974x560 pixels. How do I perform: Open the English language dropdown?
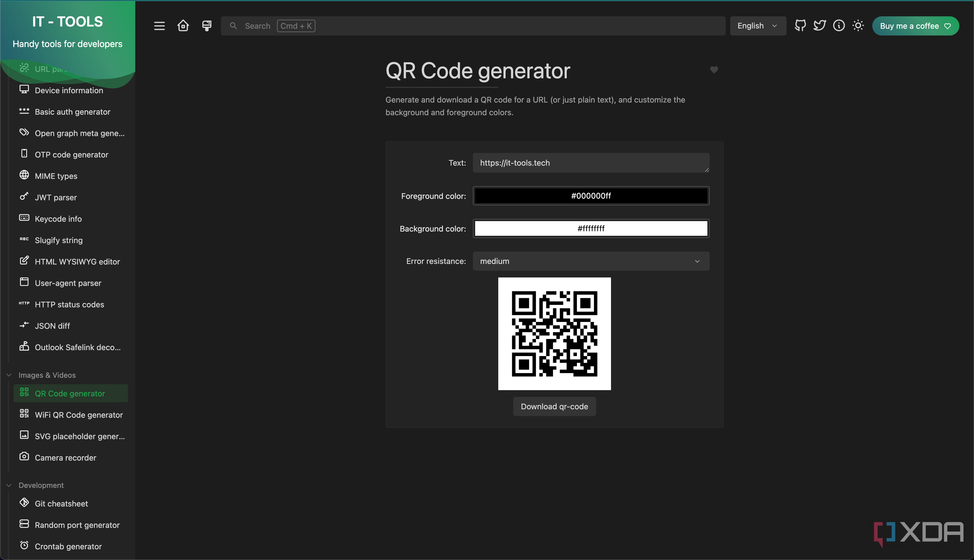coord(758,26)
